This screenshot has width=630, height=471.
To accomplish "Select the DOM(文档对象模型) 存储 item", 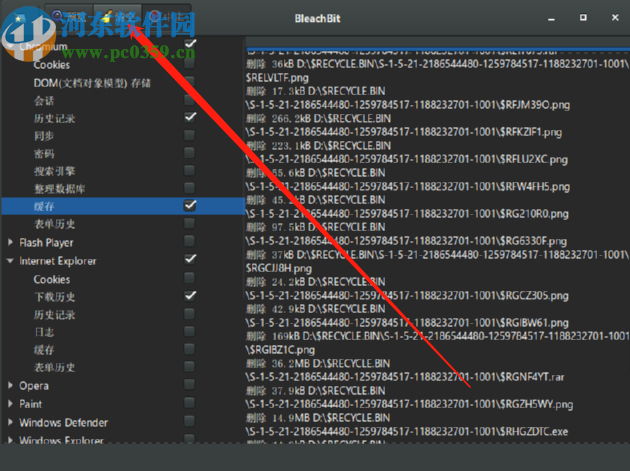I will [x=92, y=83].
